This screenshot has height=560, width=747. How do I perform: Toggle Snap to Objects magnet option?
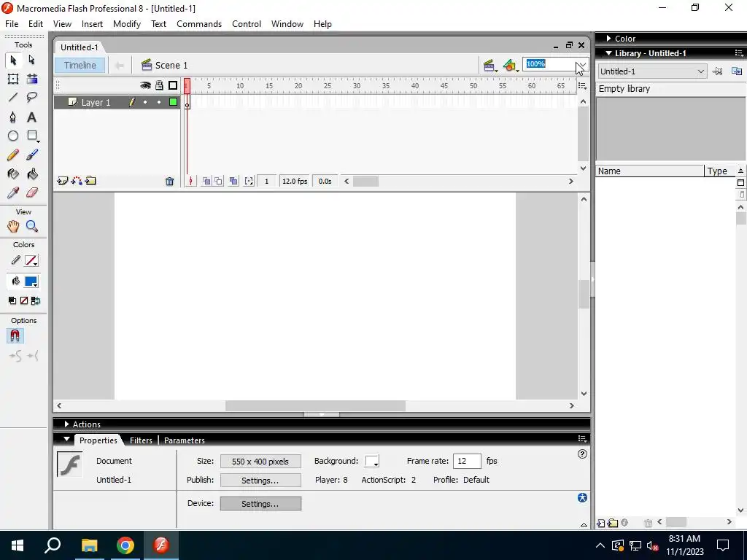pyautogui.click(x=15, y=336)
